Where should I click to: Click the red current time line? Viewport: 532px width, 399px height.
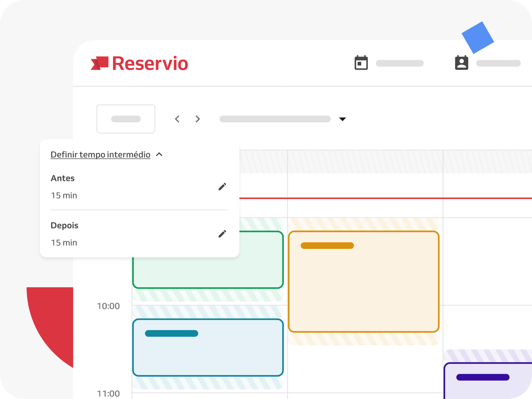388,198
